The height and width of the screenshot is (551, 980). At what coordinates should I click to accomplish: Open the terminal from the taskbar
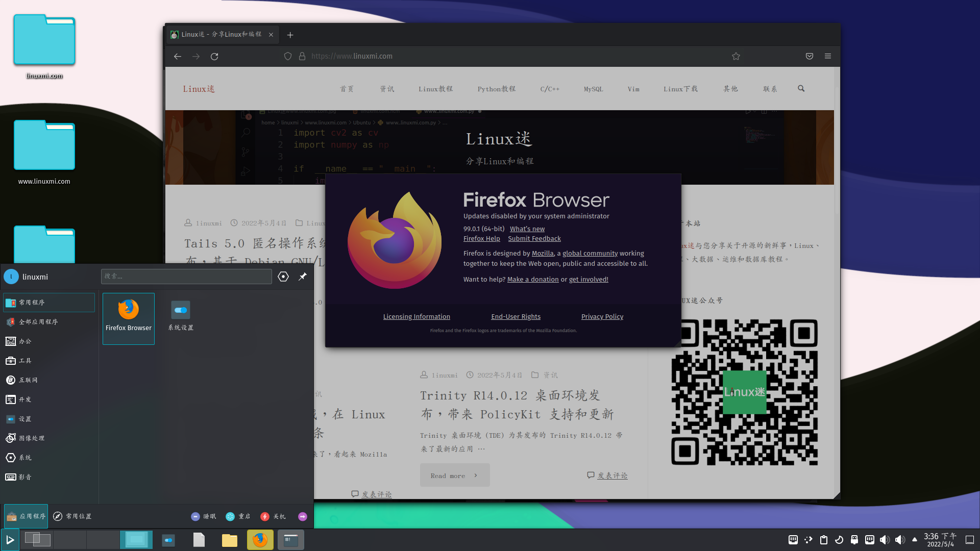(291, 540)
